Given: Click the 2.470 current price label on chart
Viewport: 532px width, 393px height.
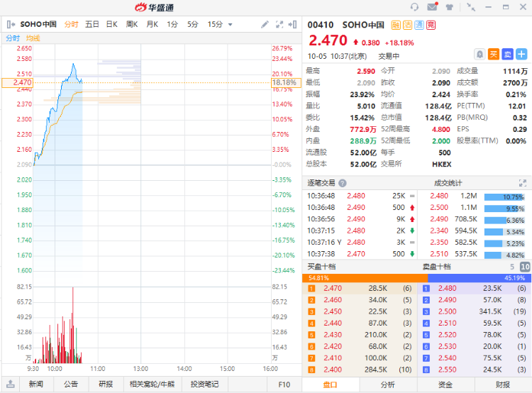Looking at the screenshot, I should tap(17, 82).
